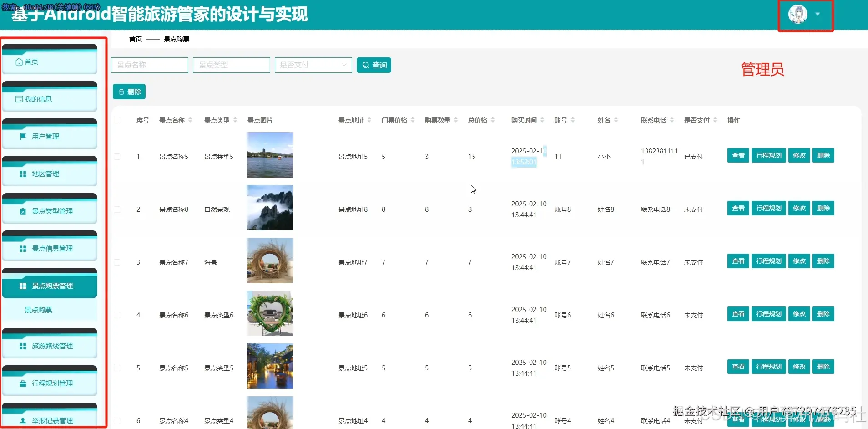Screen dimensions: 868x429
Task: Click the 用户管理 flag icon
Action: (x=23, y=136)
